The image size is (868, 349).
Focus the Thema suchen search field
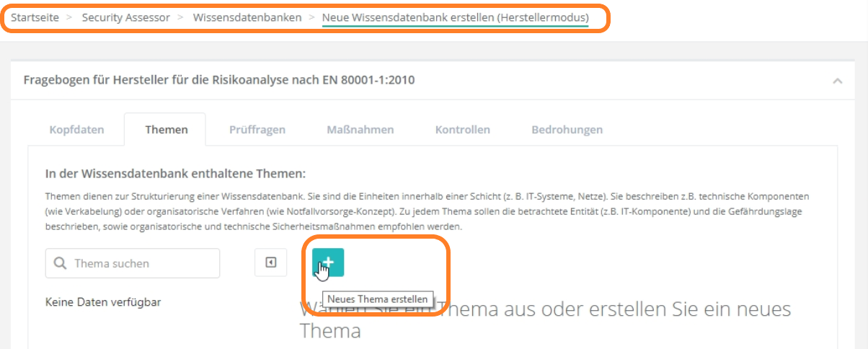[x=141, y=264]
